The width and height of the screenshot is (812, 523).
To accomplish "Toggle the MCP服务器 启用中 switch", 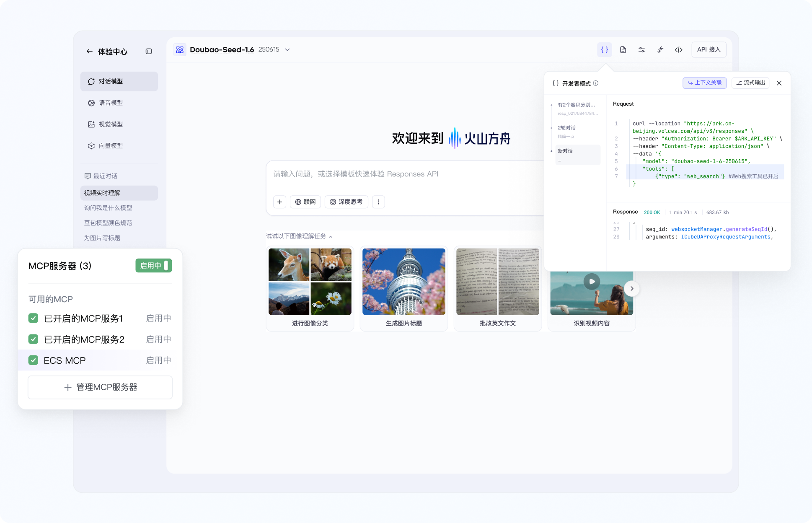I will pyautogui.click(x=153, y=265).
